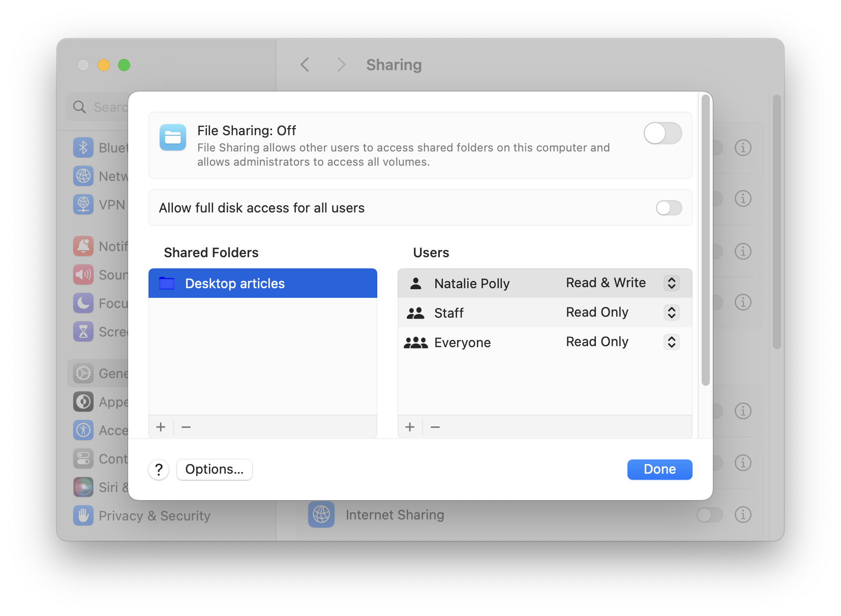
Task: Change Everyone's Read Only permission
Action: tap(671, 342)
